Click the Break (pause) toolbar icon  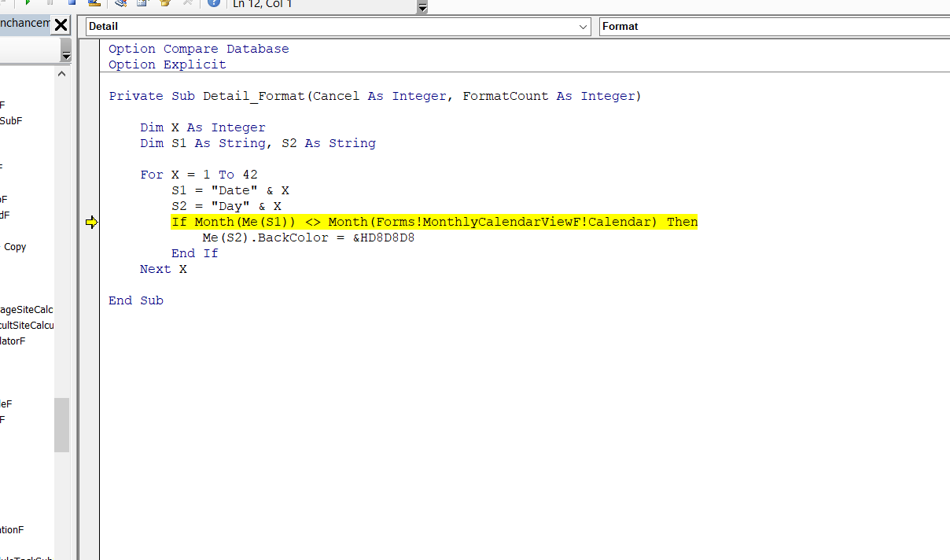click(x=50, y=3)
